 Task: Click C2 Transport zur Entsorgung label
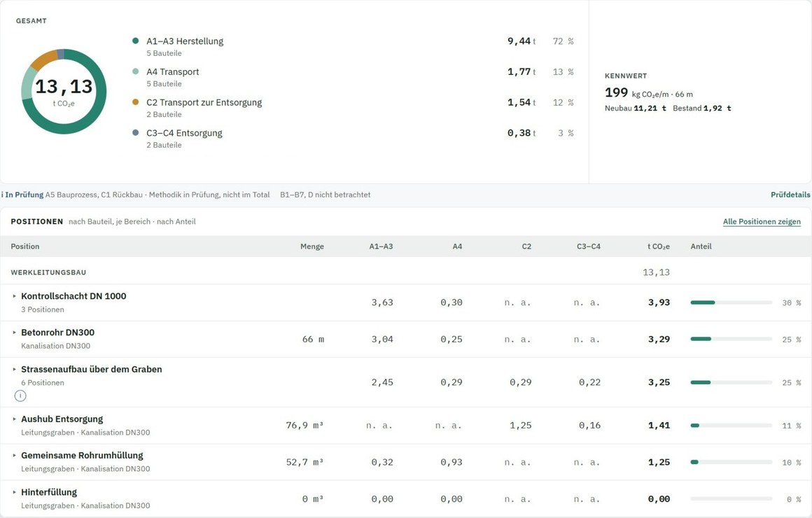[x=204, y=102]
